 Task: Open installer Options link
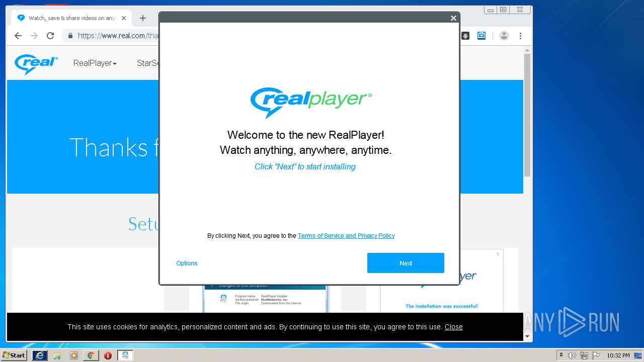click(x=187, y=263)
